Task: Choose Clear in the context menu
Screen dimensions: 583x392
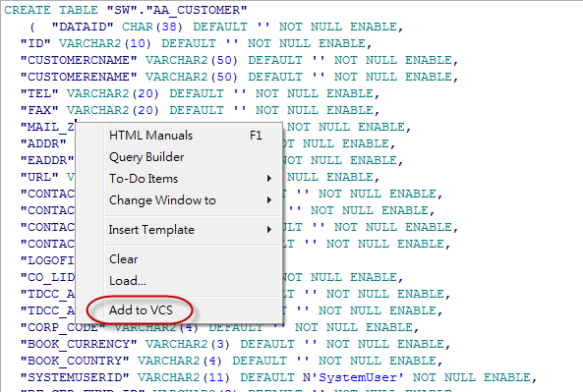Action: coord(124,259)
